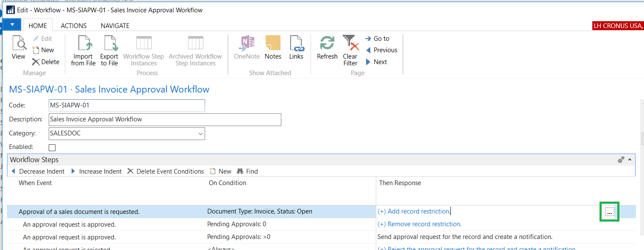This screenshot has height=250, width=644.
Task: Open the blue application menu dropdown
Action: click(12, 25)
